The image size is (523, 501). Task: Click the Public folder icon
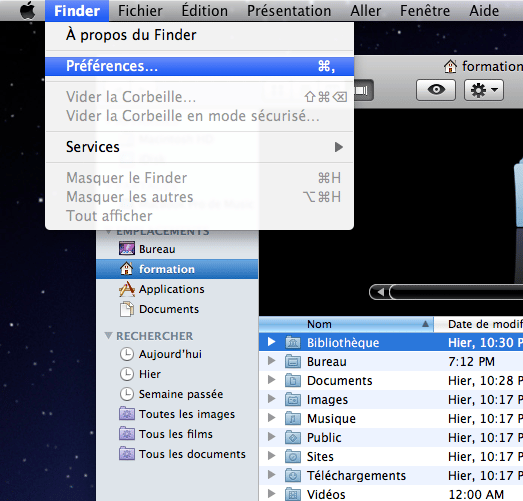(x=293, y=437)
